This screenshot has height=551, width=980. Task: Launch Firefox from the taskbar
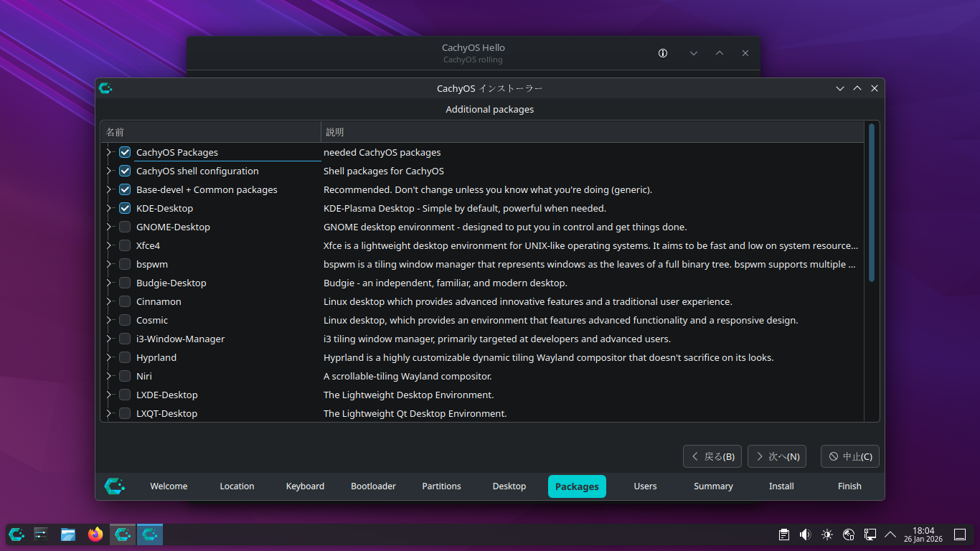tap(95, 534)
